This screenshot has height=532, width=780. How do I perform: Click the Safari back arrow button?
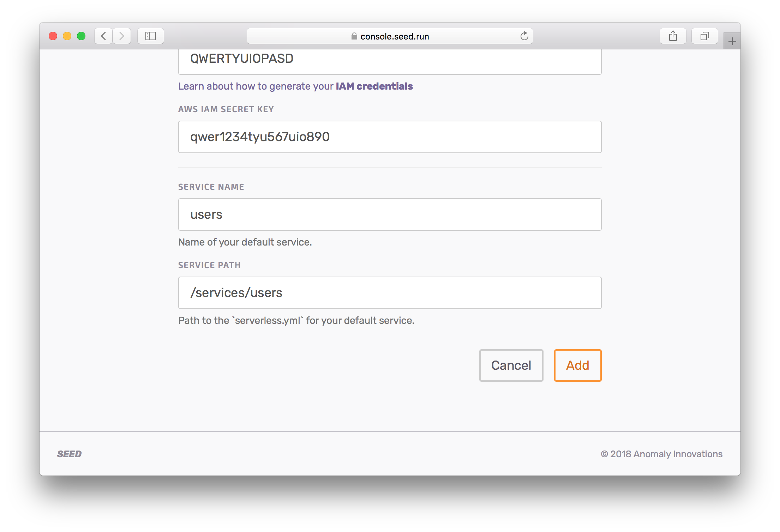click(x=103, y=36)
